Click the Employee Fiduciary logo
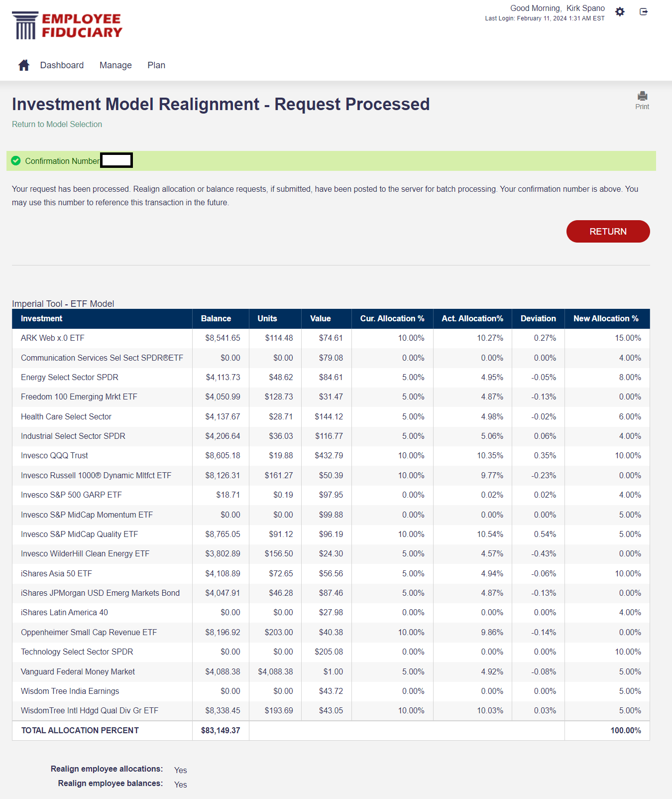The width and height of the screenshot is (672, 799). tap(67, 25)
